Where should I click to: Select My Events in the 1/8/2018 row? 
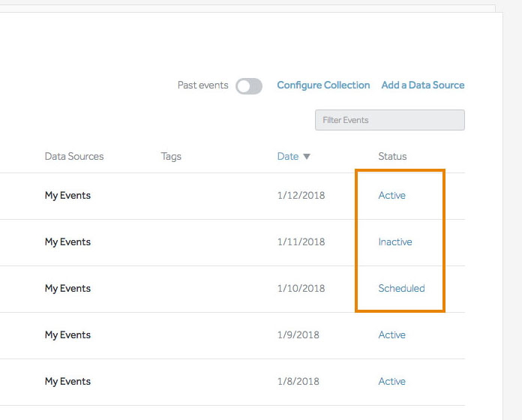click(67, 382)
